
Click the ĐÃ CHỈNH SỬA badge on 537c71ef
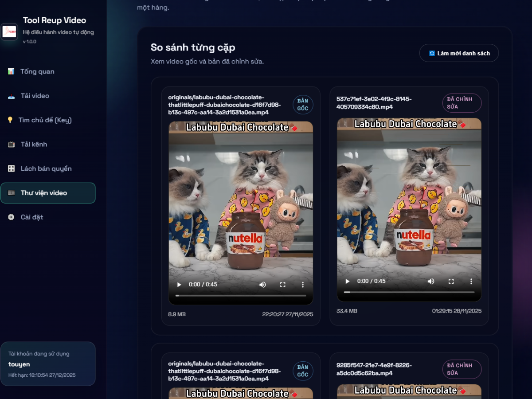(x=462, y=103)
